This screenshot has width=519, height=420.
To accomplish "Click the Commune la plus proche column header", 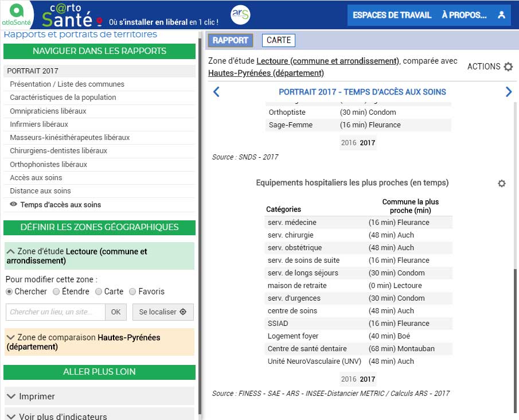I will tap(411, 206).
